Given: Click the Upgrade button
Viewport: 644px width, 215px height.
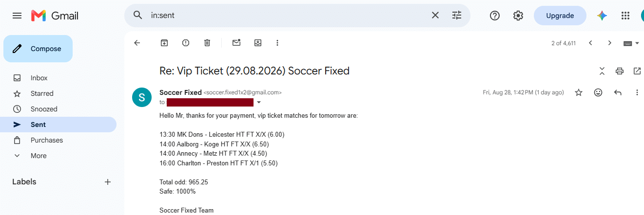Looking at the screenshot, I should tap(560, 16).
